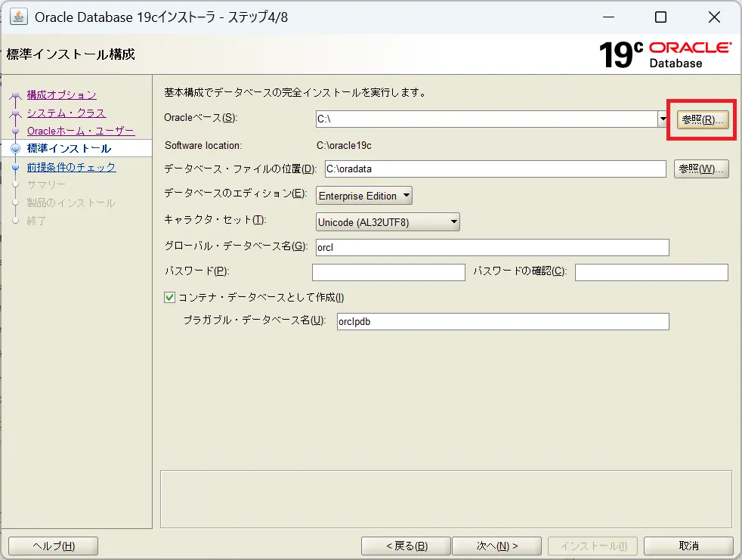Open the Enterprise Edition dropdown
Image resolution: width=742 pixels, height=560 pixels.
(x=364, y=196)
